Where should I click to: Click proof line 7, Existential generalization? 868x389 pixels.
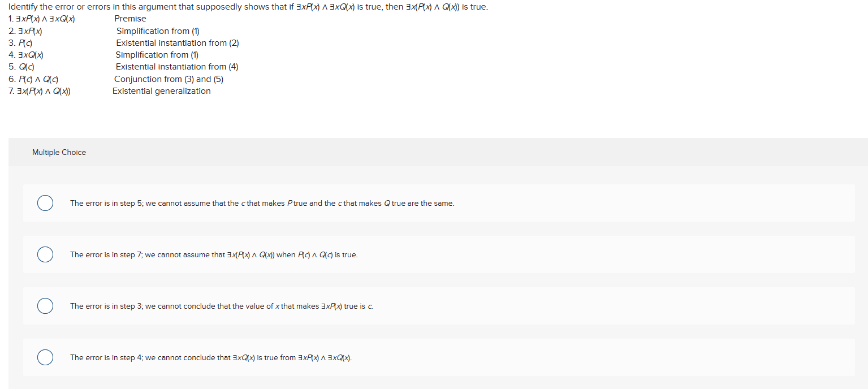(110, 91)
